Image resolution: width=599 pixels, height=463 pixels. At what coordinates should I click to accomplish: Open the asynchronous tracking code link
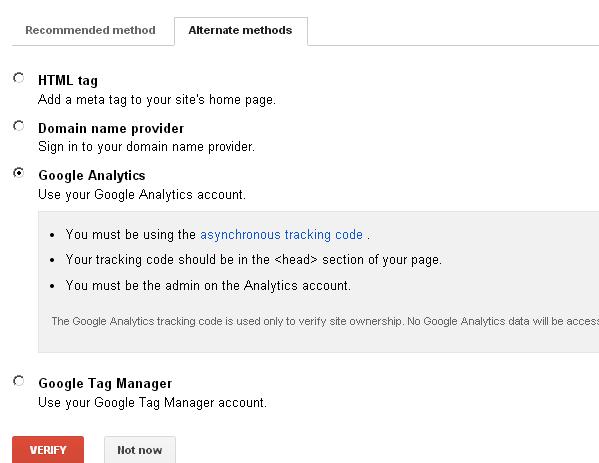pyautogui.click(x=282, y=234)
